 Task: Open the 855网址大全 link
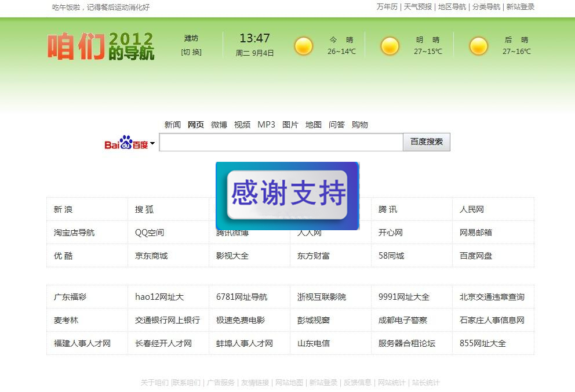click(x=483, y=343)
